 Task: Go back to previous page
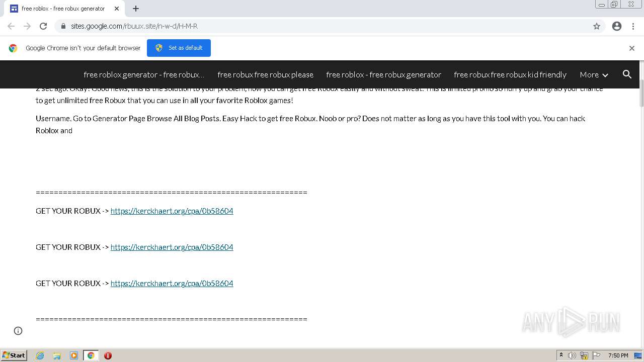11,26
